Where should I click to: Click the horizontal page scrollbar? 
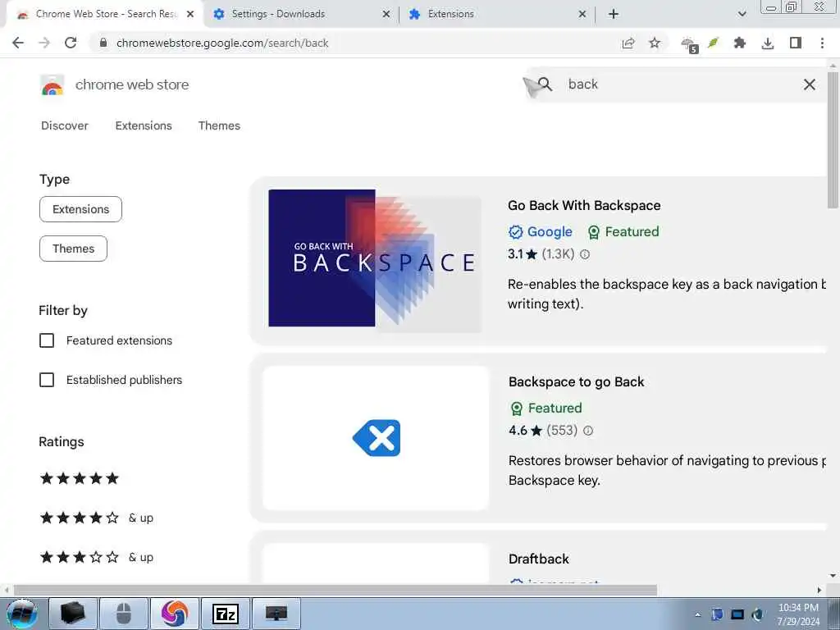336,590
